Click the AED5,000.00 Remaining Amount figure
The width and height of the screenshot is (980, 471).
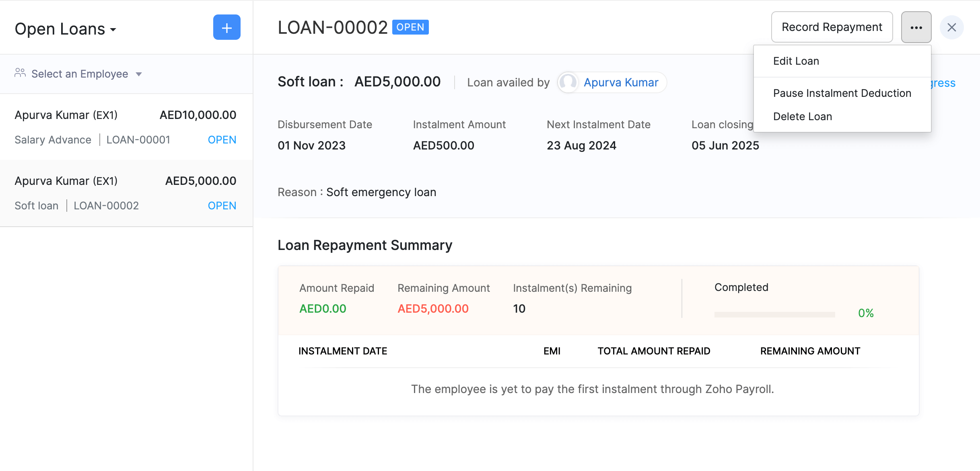click(x=433, y=309)
